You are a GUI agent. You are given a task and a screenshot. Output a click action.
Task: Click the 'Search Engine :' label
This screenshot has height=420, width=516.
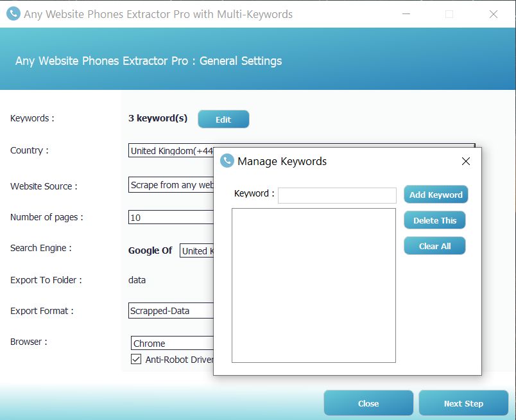(x=41, y=248)
